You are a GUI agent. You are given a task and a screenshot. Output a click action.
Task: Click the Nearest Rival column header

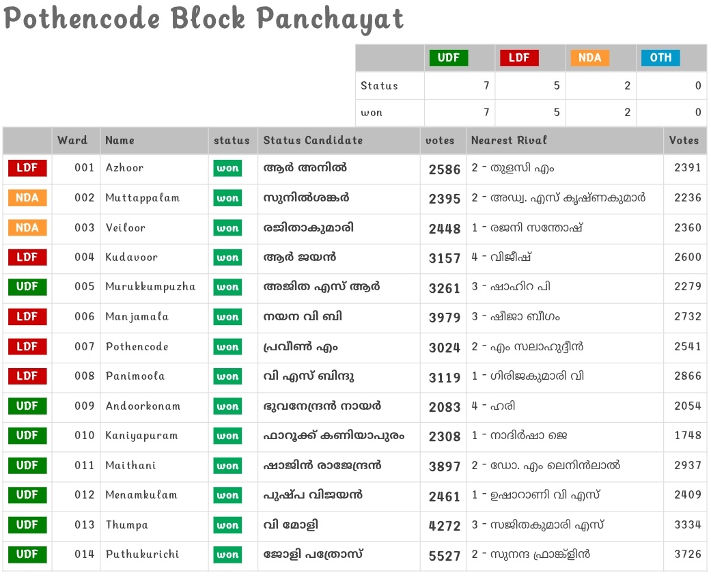point(509,140)
